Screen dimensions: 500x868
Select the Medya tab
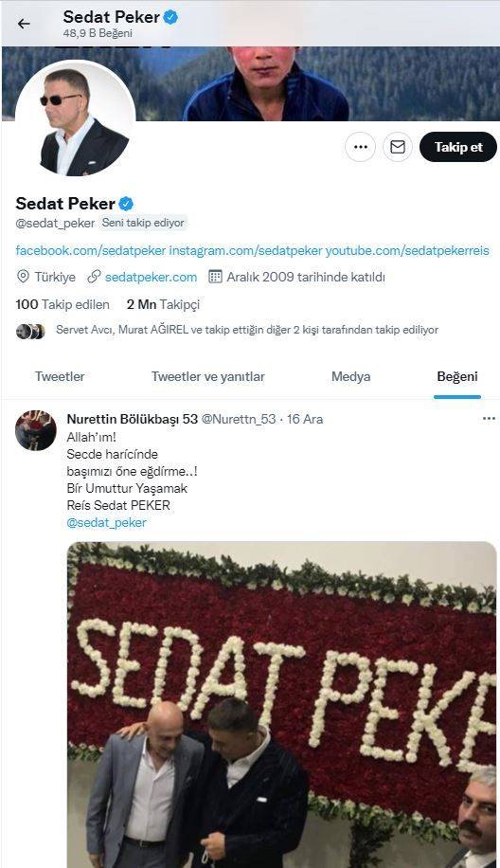[x=350, y=377]
